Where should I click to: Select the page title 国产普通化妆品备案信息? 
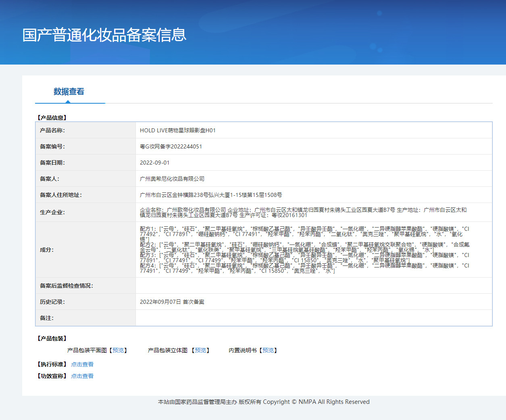pyautogui.click(x=104, y=35)
